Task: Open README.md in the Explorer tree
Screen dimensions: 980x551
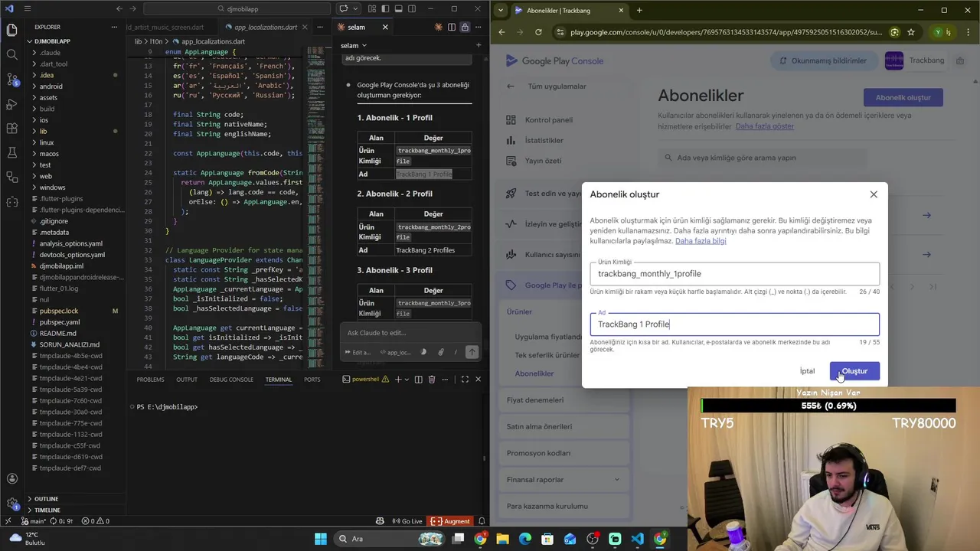Action: tap(58, 334)
